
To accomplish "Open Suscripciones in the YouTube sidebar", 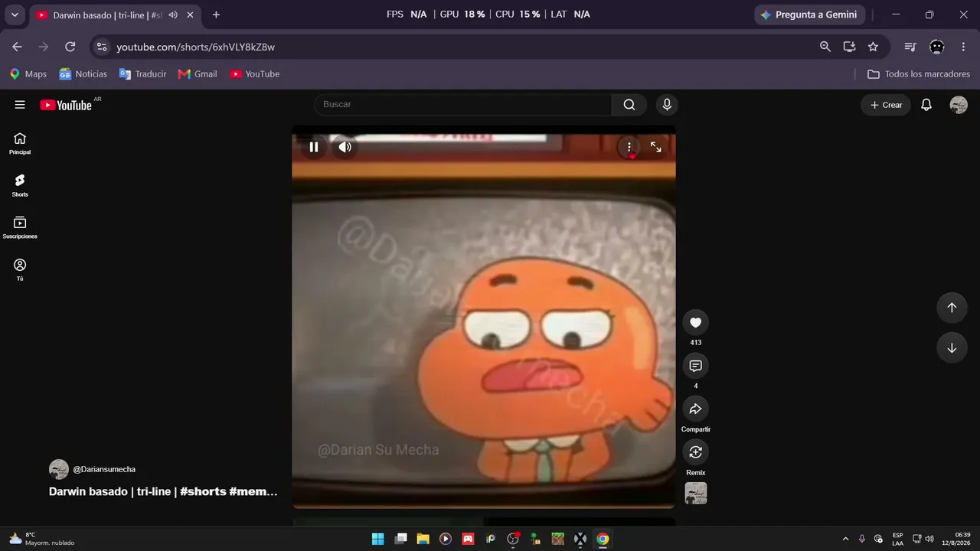I will pyautogui.click(x=20, y=227).
